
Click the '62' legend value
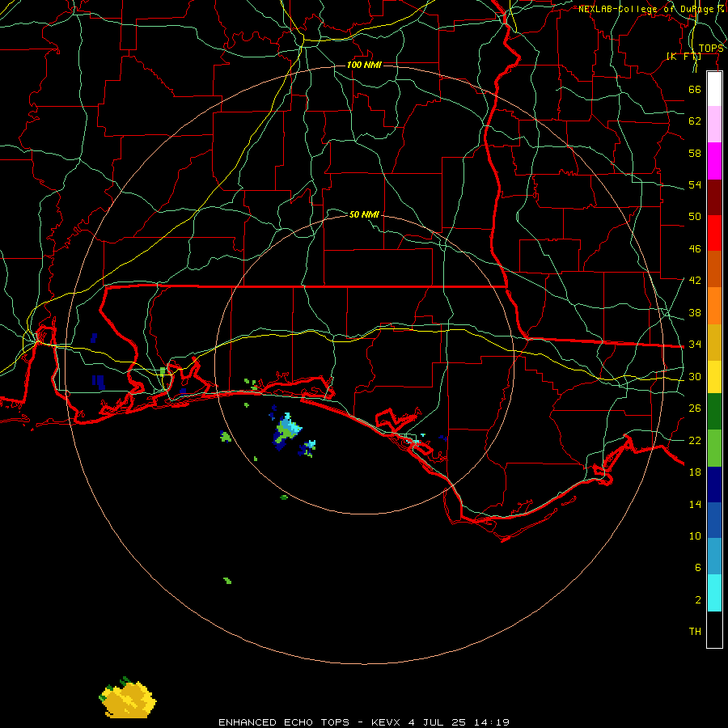(695, 121)
